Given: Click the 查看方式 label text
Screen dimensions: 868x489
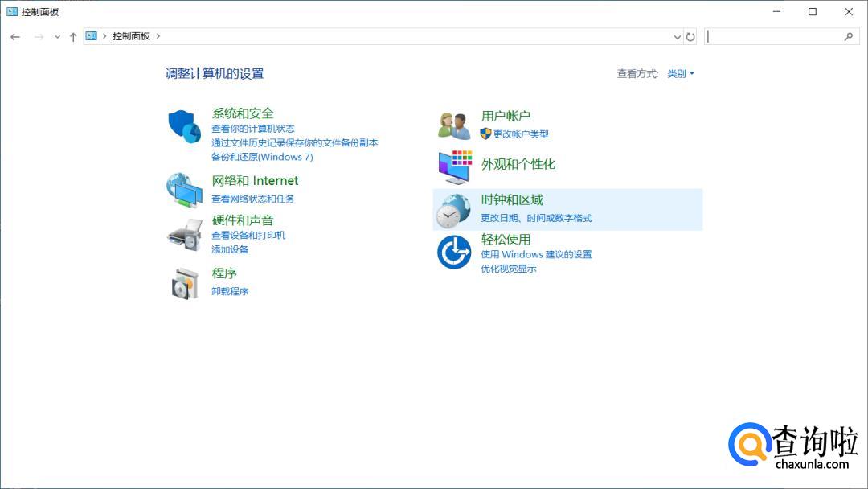Looking at the screenshot, I should (637, 74).
